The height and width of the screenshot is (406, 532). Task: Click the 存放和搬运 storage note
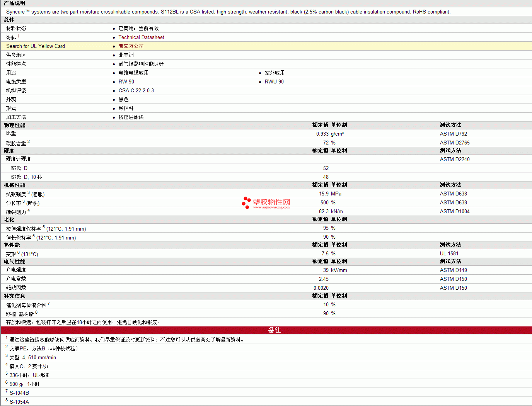(83, 323)
